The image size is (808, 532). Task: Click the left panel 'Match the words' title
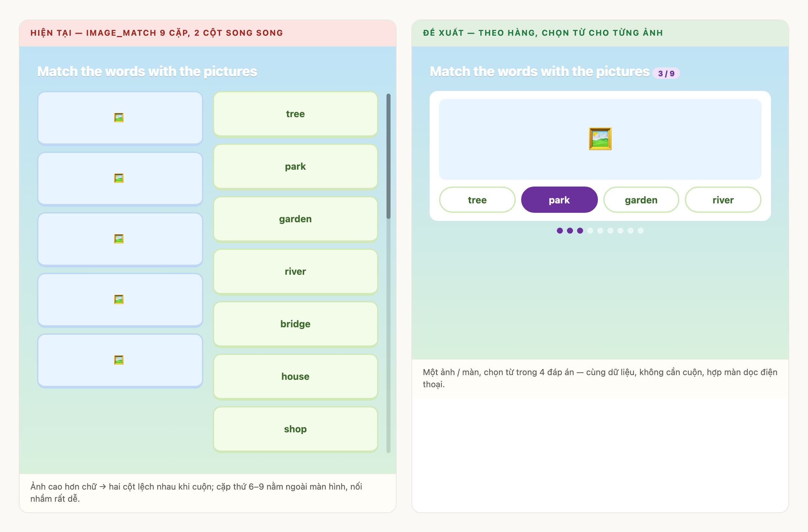click(x=147, y=72)
